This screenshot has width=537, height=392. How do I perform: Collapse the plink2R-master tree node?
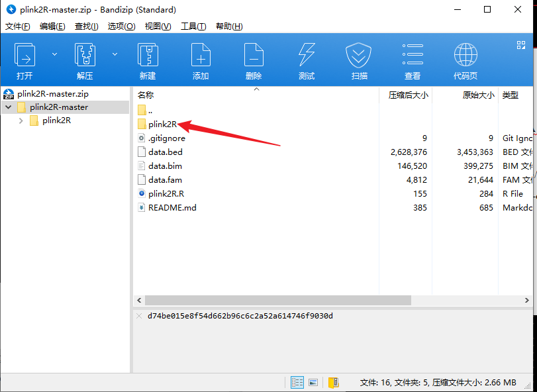[x=9, y=107]
